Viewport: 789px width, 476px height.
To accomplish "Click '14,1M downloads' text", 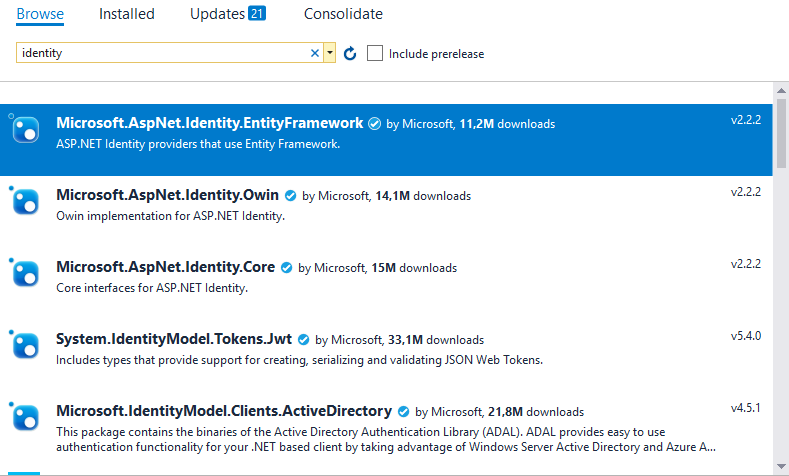I will click(423, 196).
